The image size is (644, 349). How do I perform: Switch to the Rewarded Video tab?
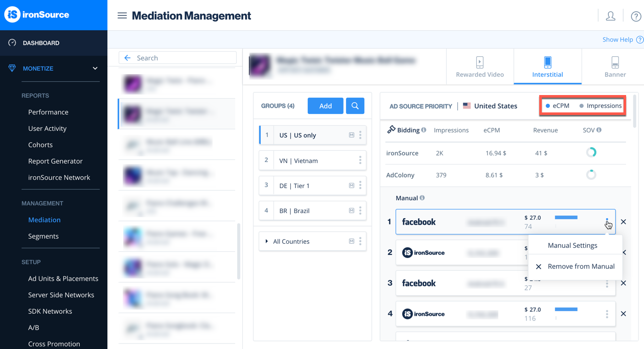(x=479, y=67)
